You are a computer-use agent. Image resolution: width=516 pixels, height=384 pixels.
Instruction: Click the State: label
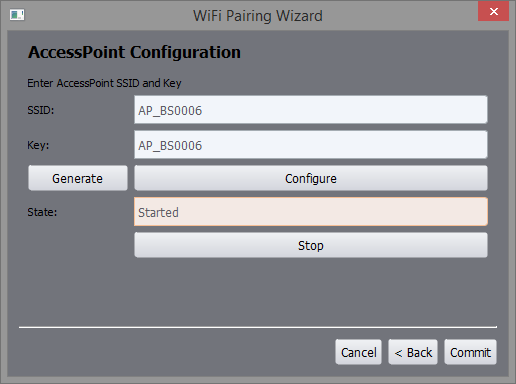tap(42, 212)
